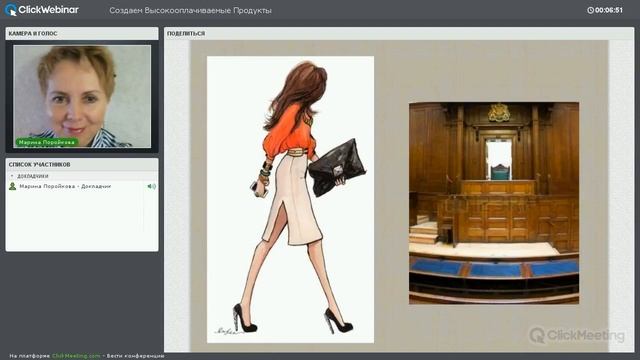This screenshot has height=360, width=640.
Task: Select the Список участников panel header
Action: point(82,164)
